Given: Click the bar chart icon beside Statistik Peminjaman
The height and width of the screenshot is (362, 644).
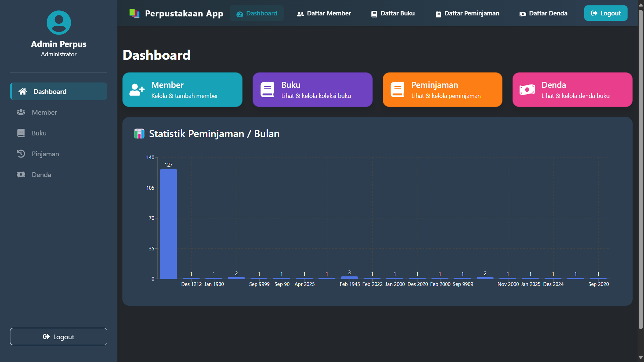Looking at the screenshot, I should [139, 134].
